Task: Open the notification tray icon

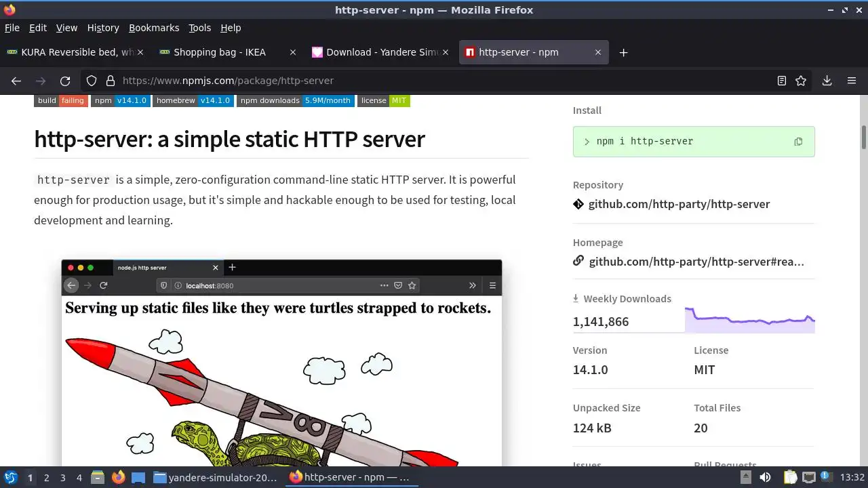Action: 827,477
